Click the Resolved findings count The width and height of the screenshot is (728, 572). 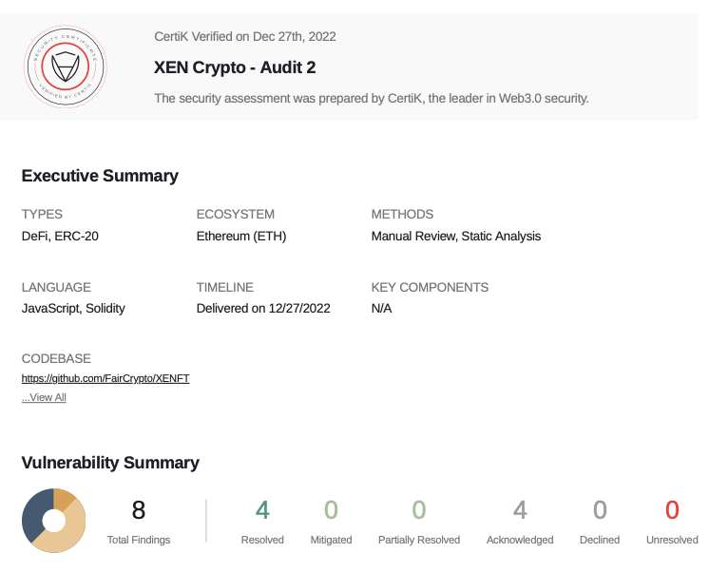coord(262,510)
